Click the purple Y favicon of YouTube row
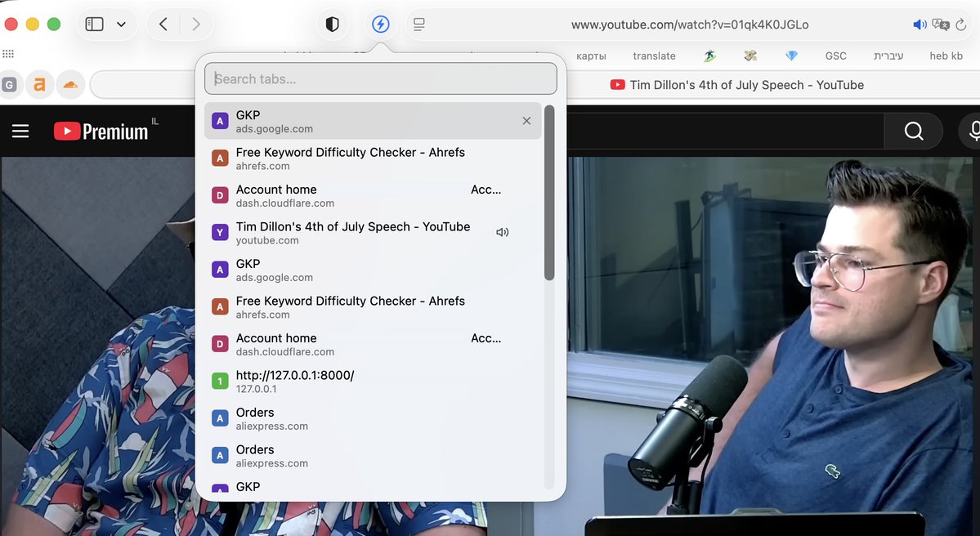The image size is (980, 536). tap(220, 232)
